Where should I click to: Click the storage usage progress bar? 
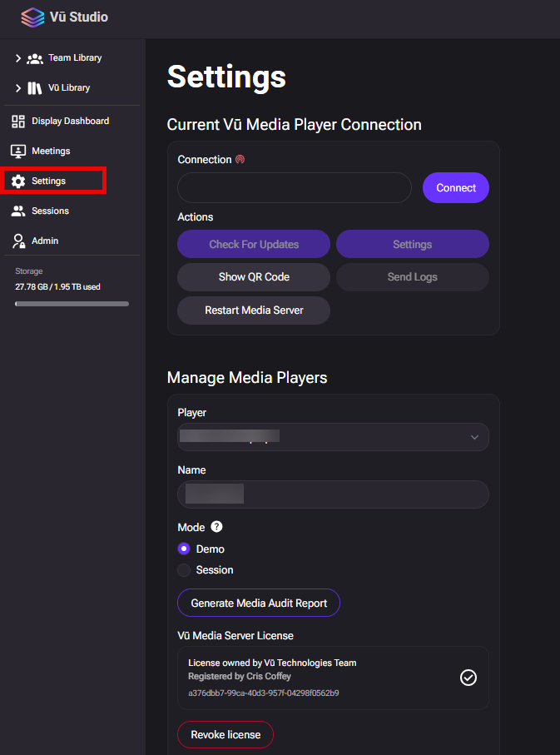click(72, 304)
